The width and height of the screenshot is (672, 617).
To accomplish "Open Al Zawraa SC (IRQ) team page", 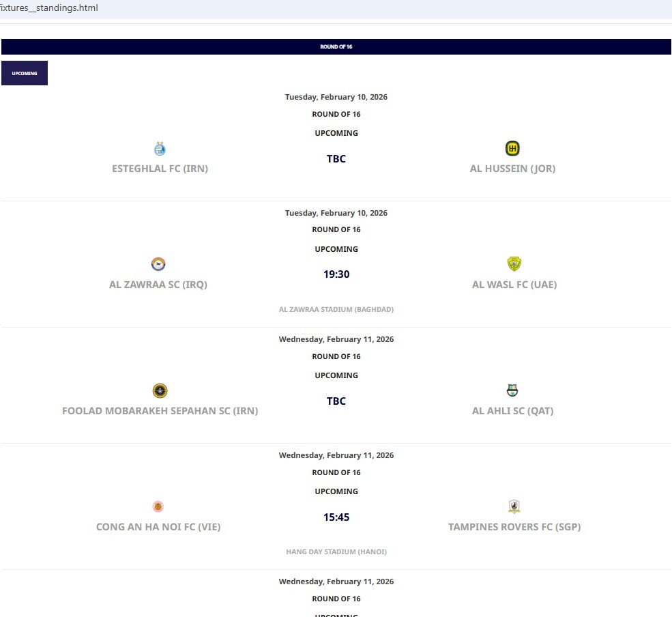I will coord(158,285).
